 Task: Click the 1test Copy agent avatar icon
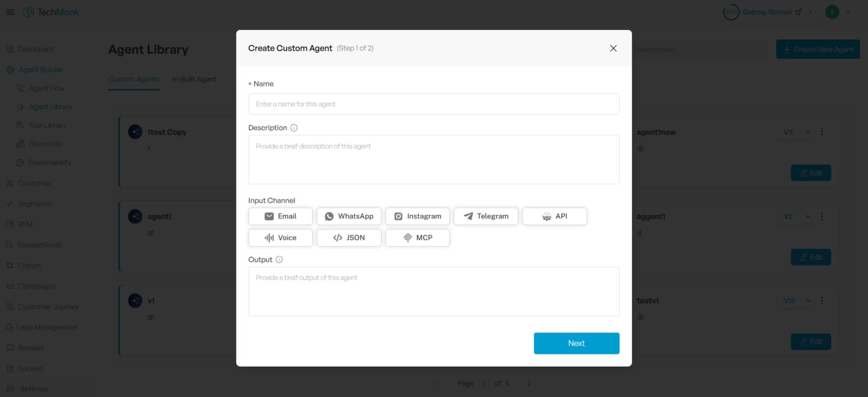(135, 132)
